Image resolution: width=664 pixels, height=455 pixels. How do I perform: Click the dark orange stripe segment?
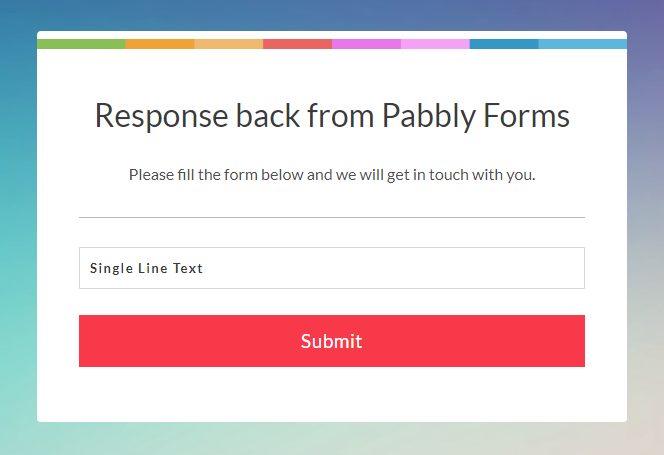(x=160, y=44)
